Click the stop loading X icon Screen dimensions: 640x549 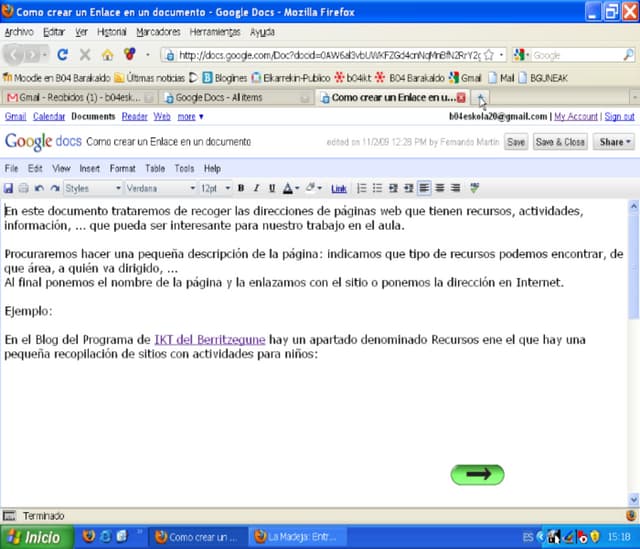click(85, 55)
